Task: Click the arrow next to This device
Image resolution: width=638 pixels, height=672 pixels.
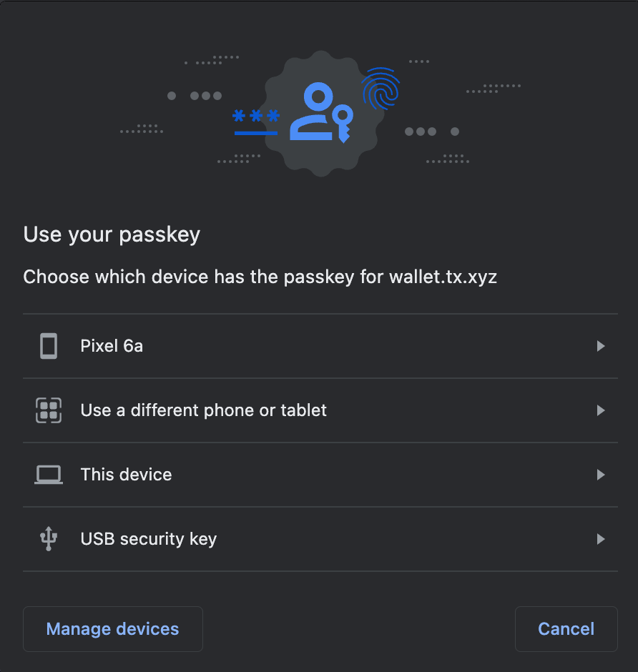Action: [x=601, y=474]
